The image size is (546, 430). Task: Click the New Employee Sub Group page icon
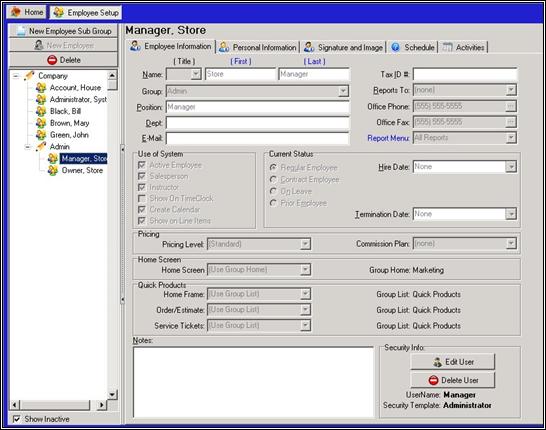tap(21, 31)
